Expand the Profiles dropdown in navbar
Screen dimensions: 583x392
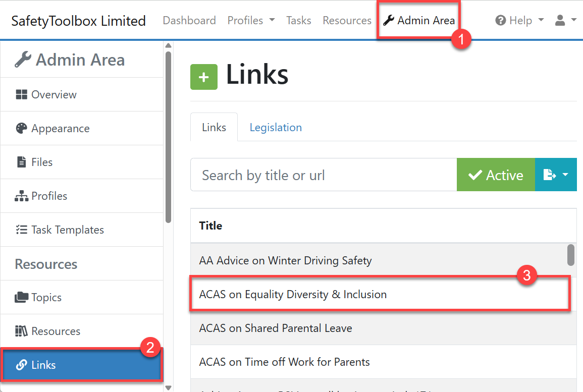[251, 21]
